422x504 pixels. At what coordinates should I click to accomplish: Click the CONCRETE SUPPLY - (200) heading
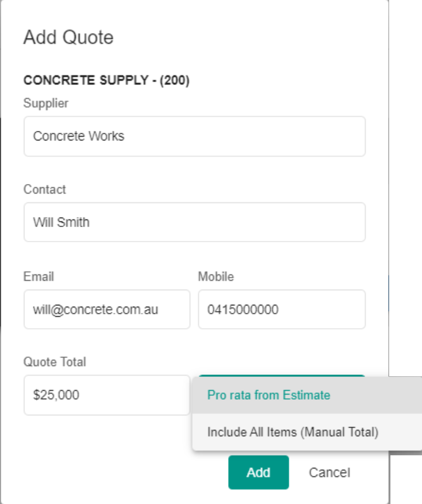(x=106, y=81)
